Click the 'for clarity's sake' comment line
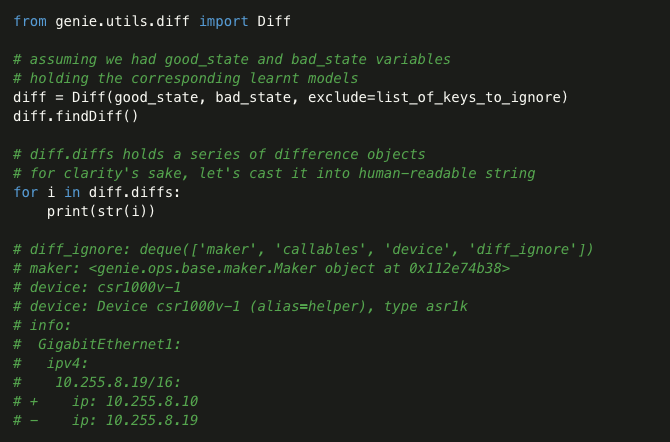Image resolution: width=670 pixels, height=442 pixels. coord(274,173)
